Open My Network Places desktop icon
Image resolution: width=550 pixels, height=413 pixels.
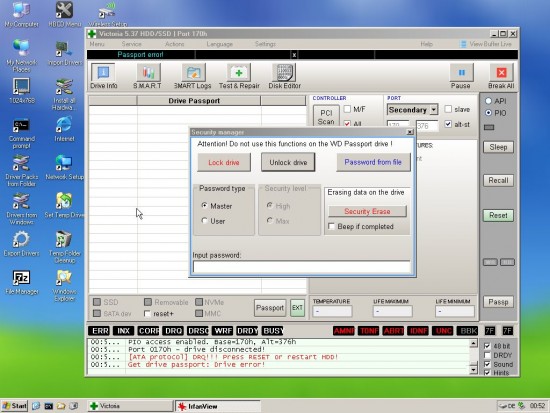pyautogui.click(x=21, y=55)
